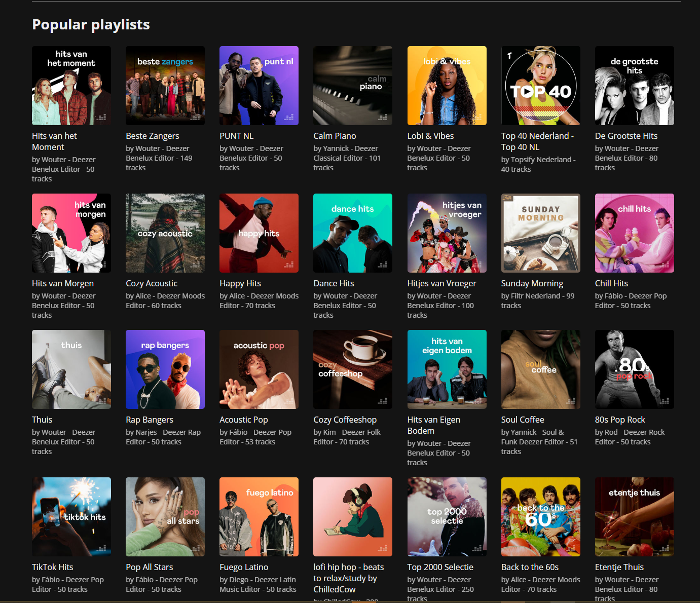
Task: Open the De Grootste Hits title link
Action: click(x=626, y=136)
